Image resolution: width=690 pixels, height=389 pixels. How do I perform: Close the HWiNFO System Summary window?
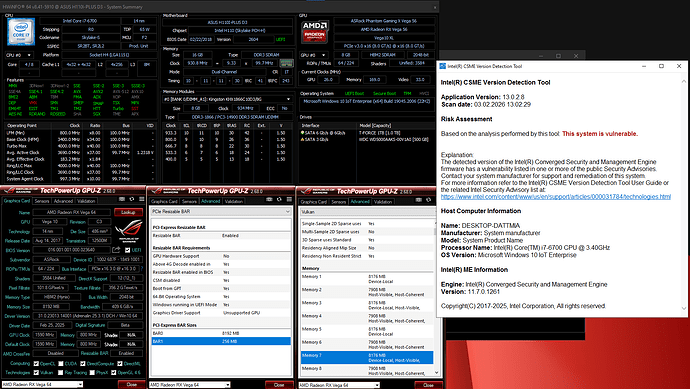pyautogui.click(x=435, y=7)
